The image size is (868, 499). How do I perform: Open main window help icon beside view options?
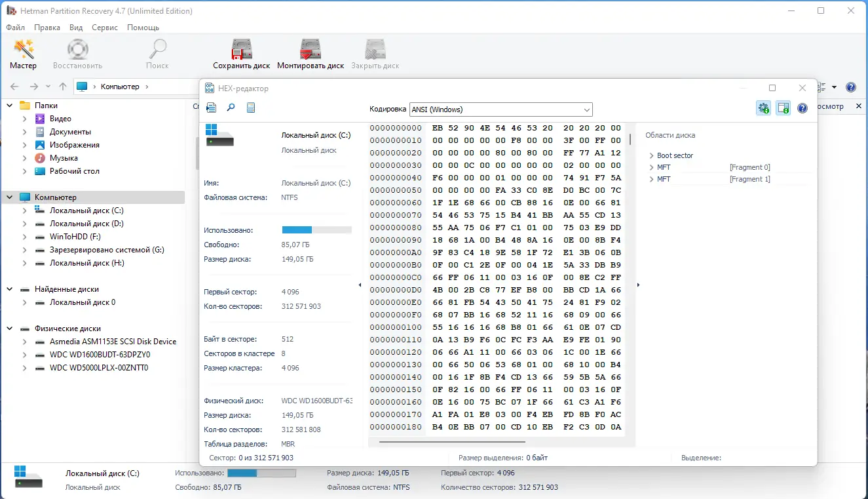851,87
